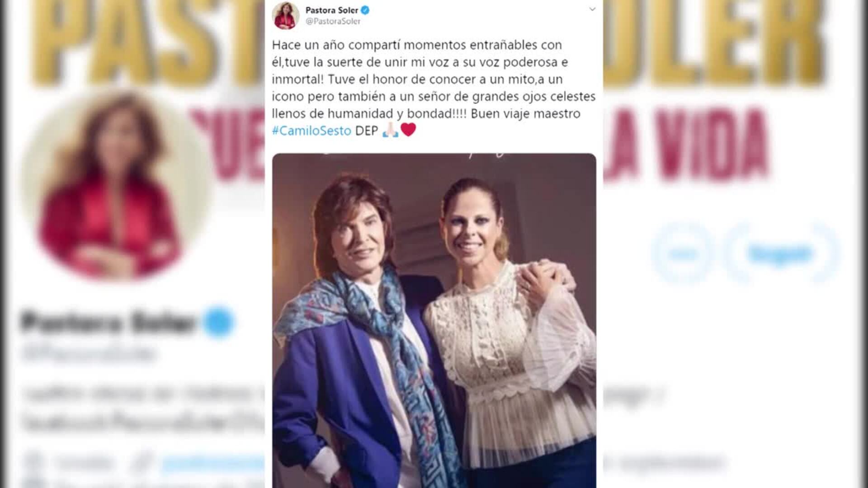
Task: Select the blurred profile name heading
Action: [108, 323]
